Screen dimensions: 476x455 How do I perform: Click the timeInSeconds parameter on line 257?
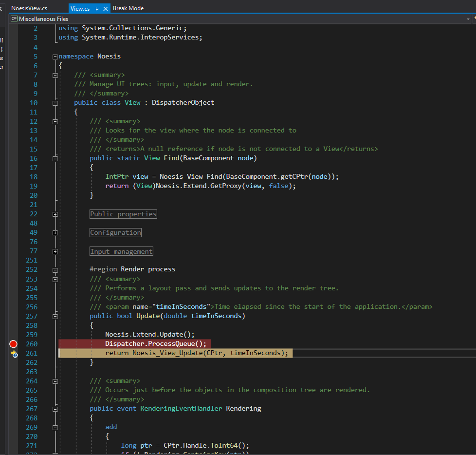point(216,316)
